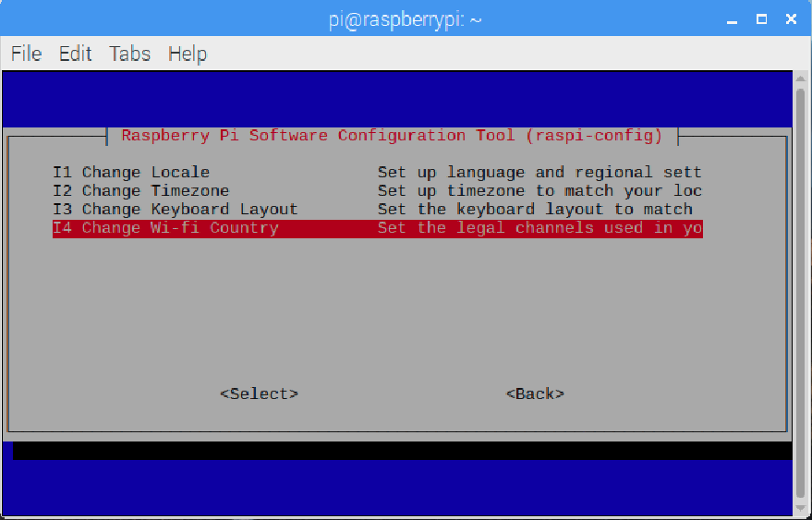Screen dimensions: 812x520
Task: Click the 'Set the keyboard layout' description
Action: click(x=535, y=209)
